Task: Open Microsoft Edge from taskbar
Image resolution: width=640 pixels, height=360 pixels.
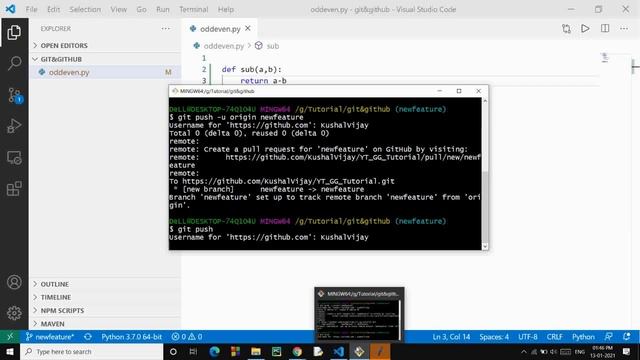Action: click(x=215, y=351)
